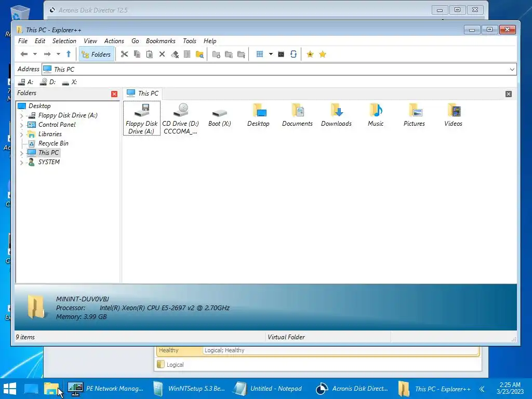This screenshot has width=532, height=399.
Task: Select the Boot (X:) drive icon
Action: pyautogui.click(x=220, y=117)
